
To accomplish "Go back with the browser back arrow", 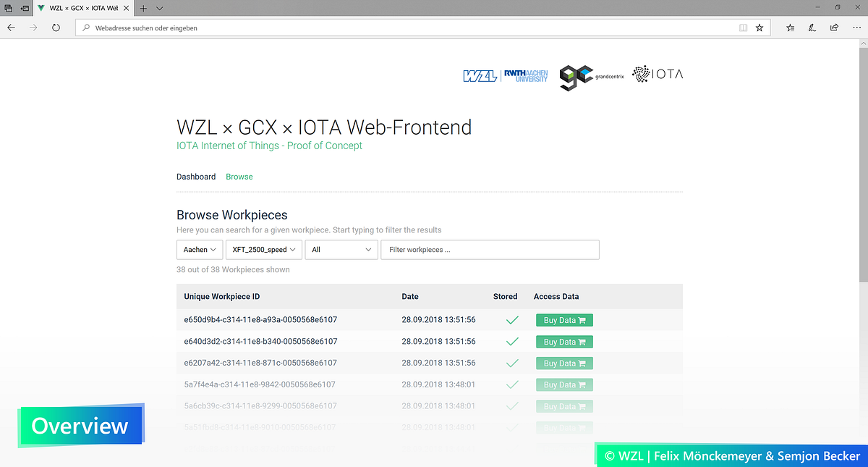I will coord(11,28).
